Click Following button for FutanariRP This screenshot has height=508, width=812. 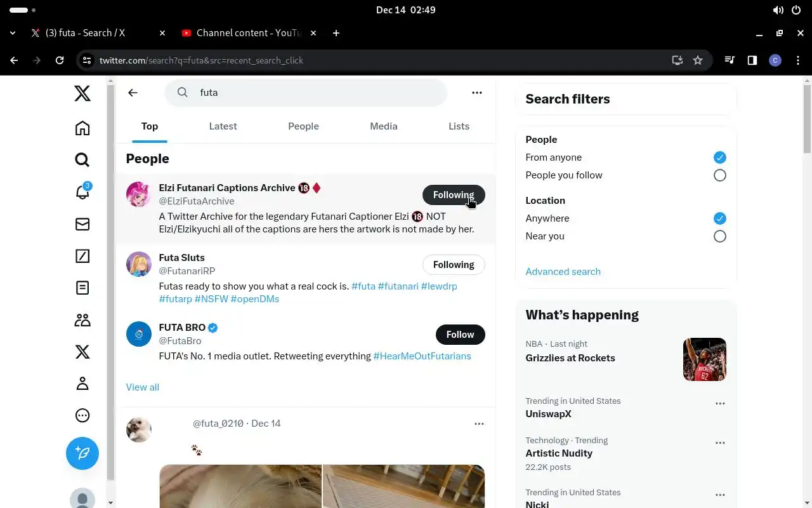point(454,265)
